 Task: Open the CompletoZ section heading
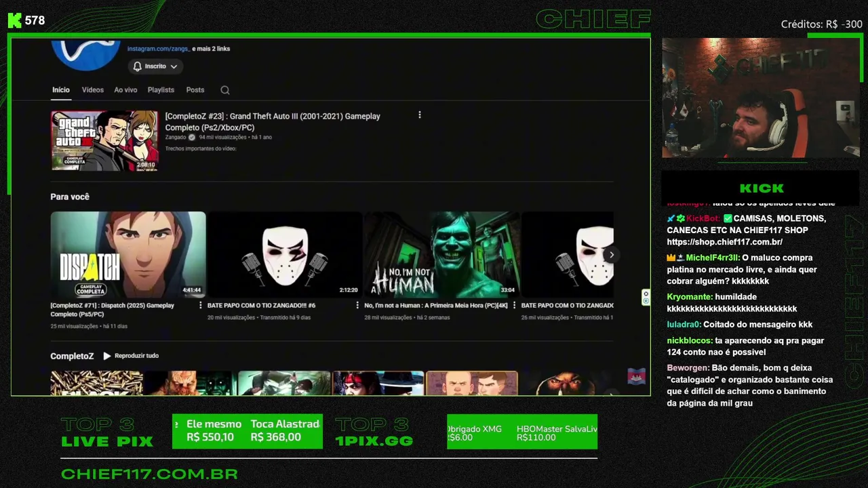pos(72,356)
